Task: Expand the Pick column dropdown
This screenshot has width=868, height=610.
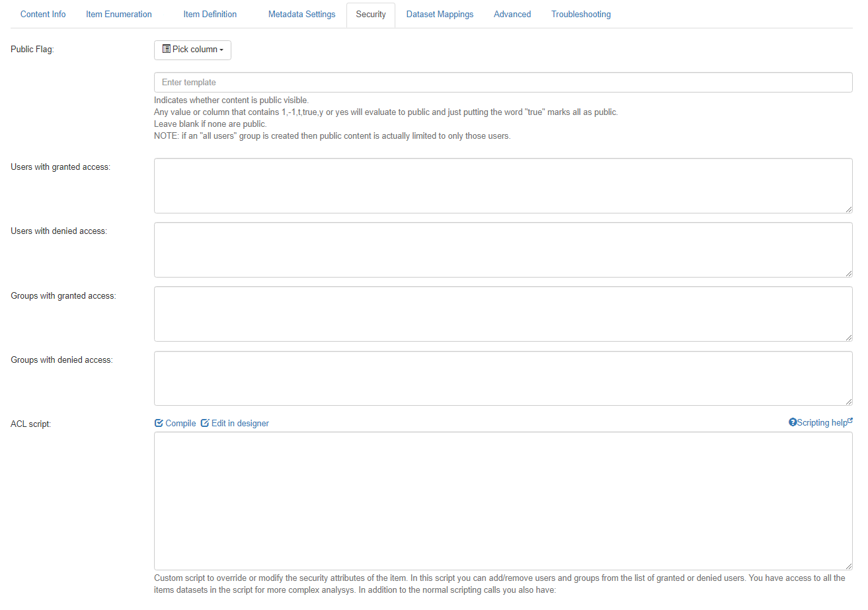Action: [192, 50]
